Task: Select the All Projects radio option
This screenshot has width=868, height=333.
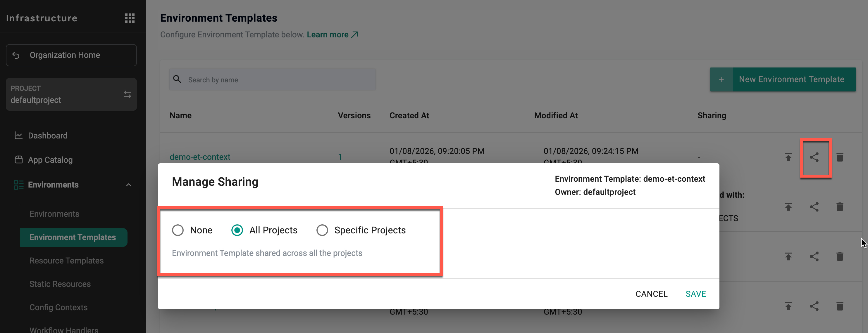Action: point(237,230)
